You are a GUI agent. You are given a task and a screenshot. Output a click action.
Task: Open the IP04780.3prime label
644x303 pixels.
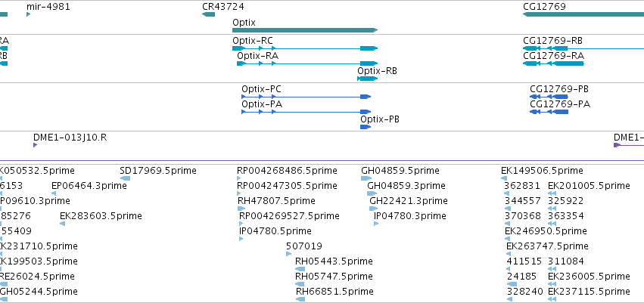coord(410,215)
